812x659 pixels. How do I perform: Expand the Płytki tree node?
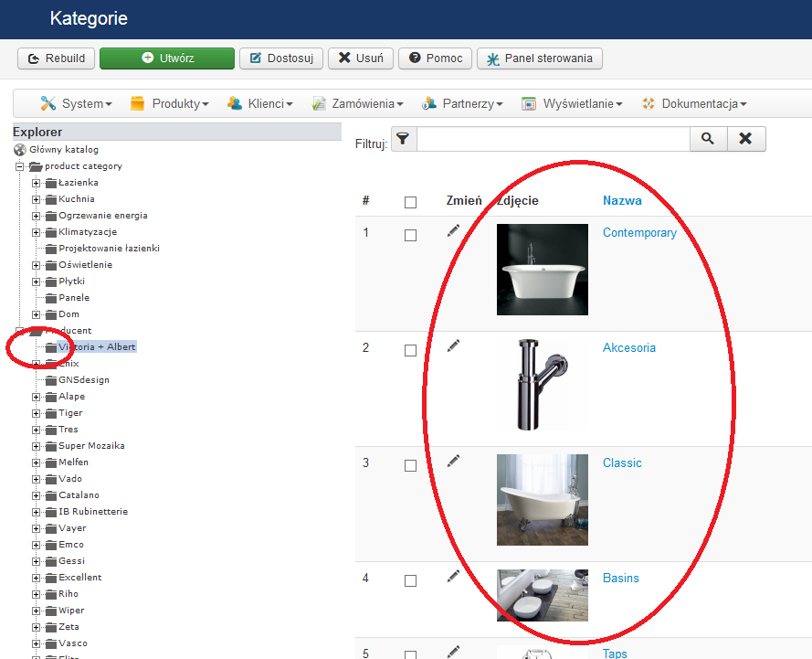(36, 282)
